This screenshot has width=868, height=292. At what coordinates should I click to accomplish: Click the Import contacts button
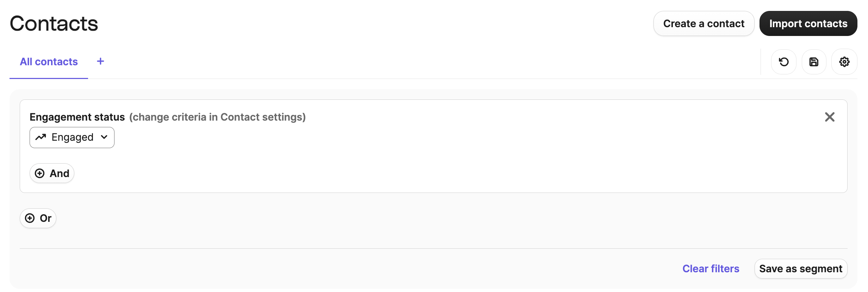808,24
